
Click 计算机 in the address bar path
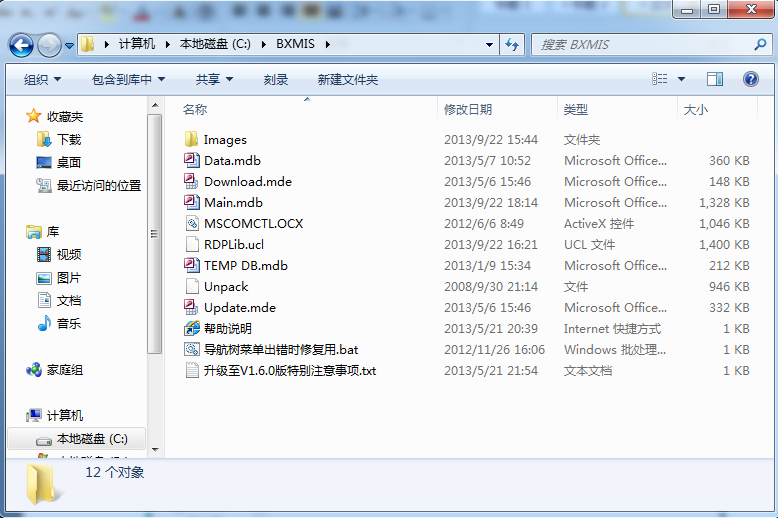136,44
